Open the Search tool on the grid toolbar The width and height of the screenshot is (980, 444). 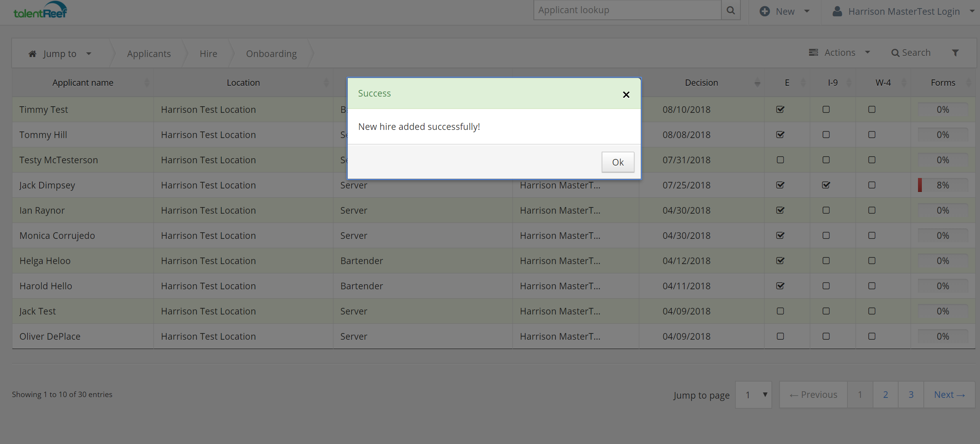[x=911, y=52]
